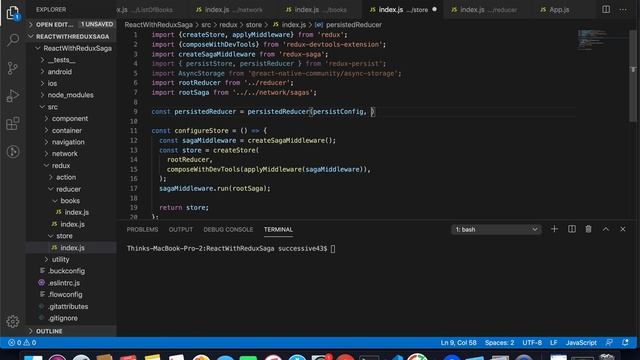This screenshot has width=640, height=360.
Task: Click Ln 9, Col 58 in status bar
Action: coord(458,343)
